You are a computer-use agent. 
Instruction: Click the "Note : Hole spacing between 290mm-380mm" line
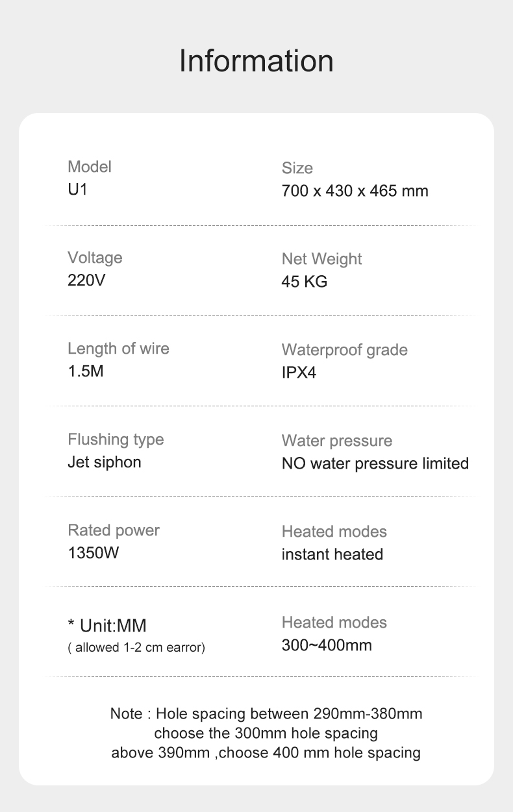click(266, 714)
